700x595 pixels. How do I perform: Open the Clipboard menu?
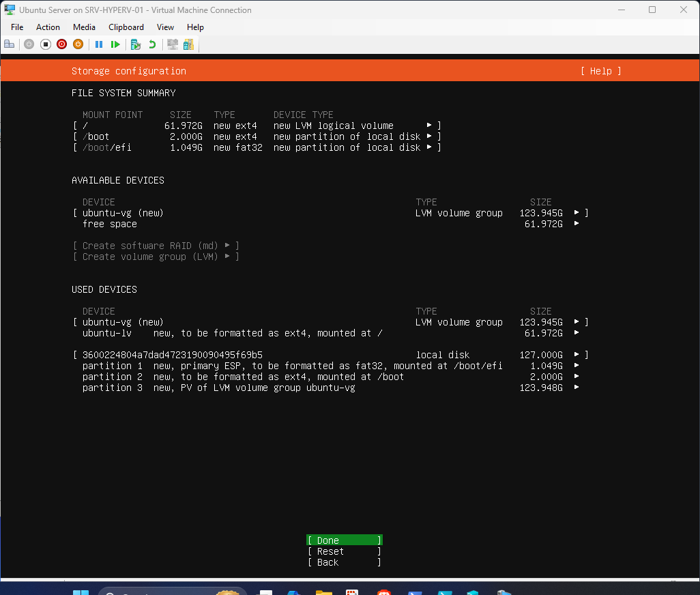click(x=126, y=27)
